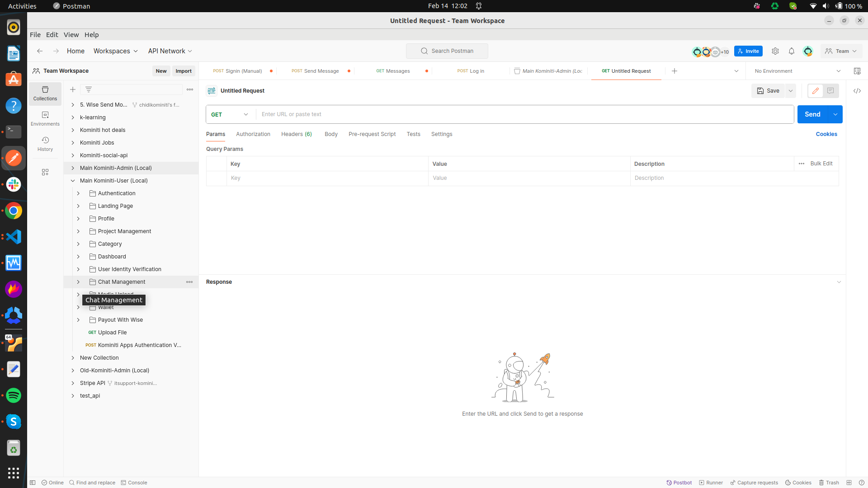Open the No Environment dropdown

click(x=797, y=71)
